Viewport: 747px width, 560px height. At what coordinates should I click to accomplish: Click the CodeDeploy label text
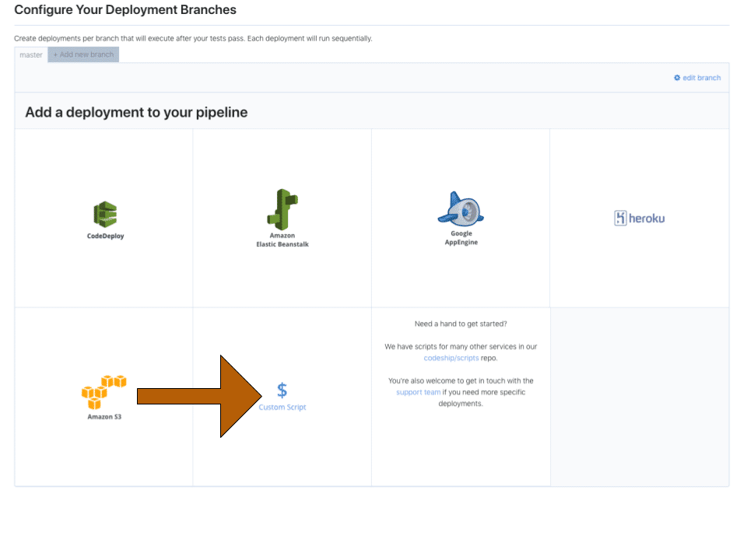click(105, 236)
